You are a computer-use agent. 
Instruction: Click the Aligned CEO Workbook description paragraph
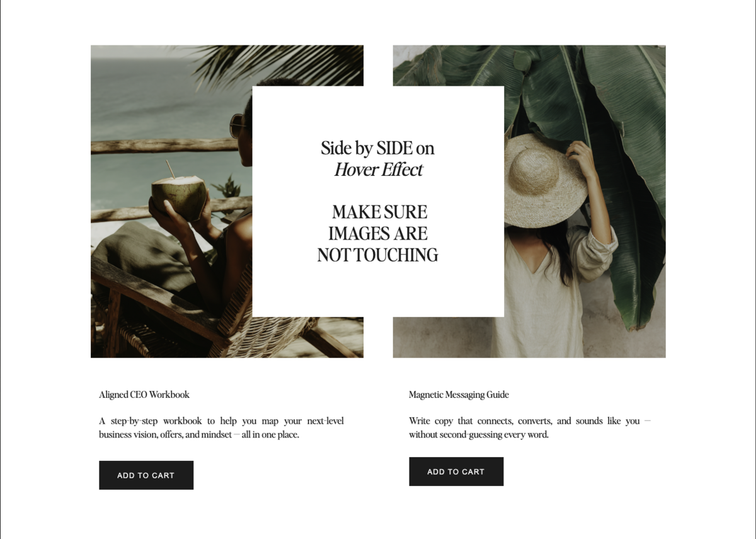(x=221, y=427)
